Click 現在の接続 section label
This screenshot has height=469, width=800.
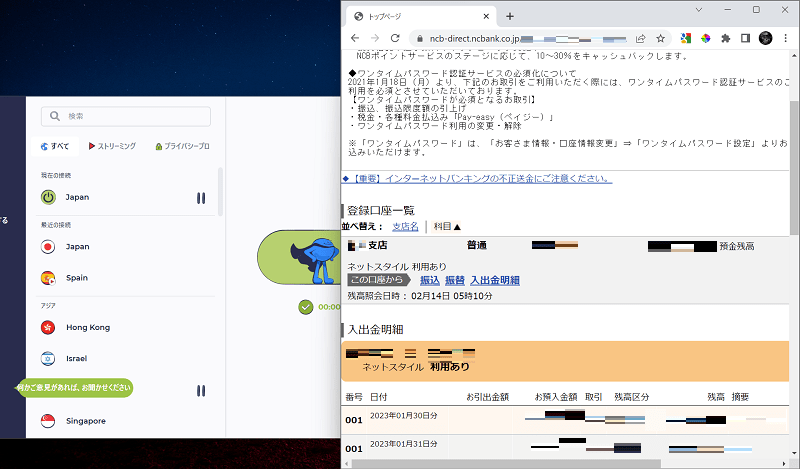point(56,176)
